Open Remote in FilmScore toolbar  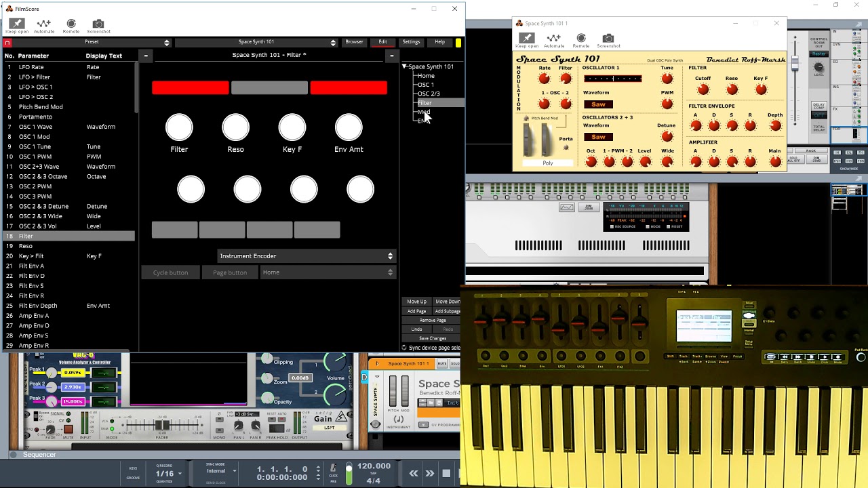[71, 25]
